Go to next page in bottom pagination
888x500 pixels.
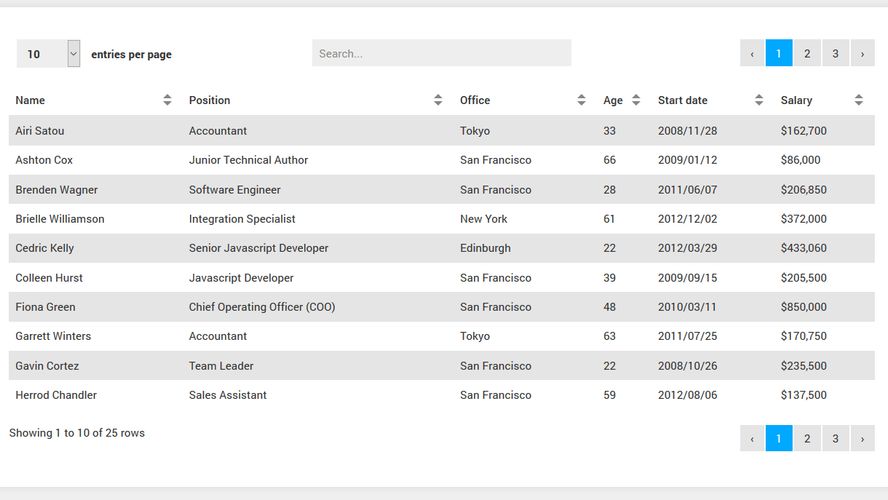coord(863,438)
